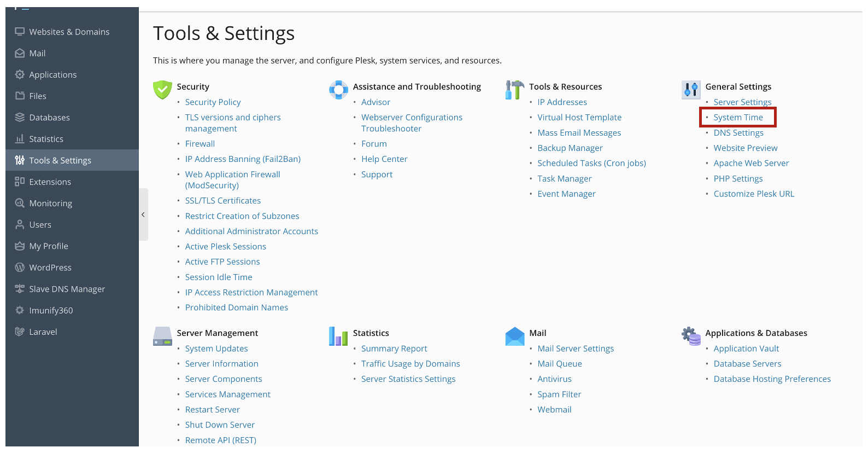868x453 pixels.
Task: Click the Statistics bar chart icon
Action: 338,336
